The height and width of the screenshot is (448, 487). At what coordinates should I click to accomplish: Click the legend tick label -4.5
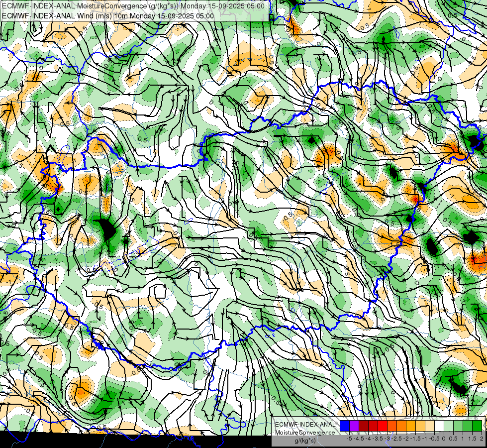click(x=359, y=439)
